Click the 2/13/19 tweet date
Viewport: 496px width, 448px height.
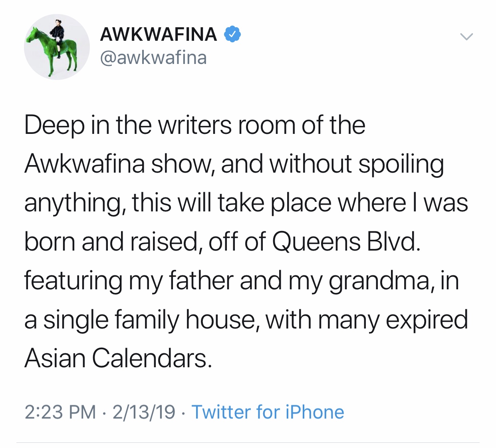point(144,412)
